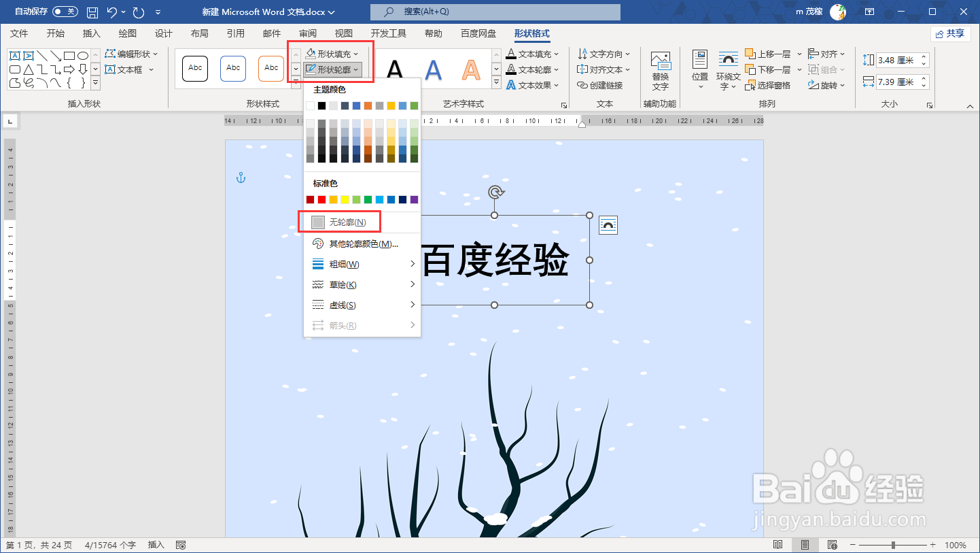Open the 编辑形状 edit shape dropdown
980x553 pixels.
[x=131, y=54]
